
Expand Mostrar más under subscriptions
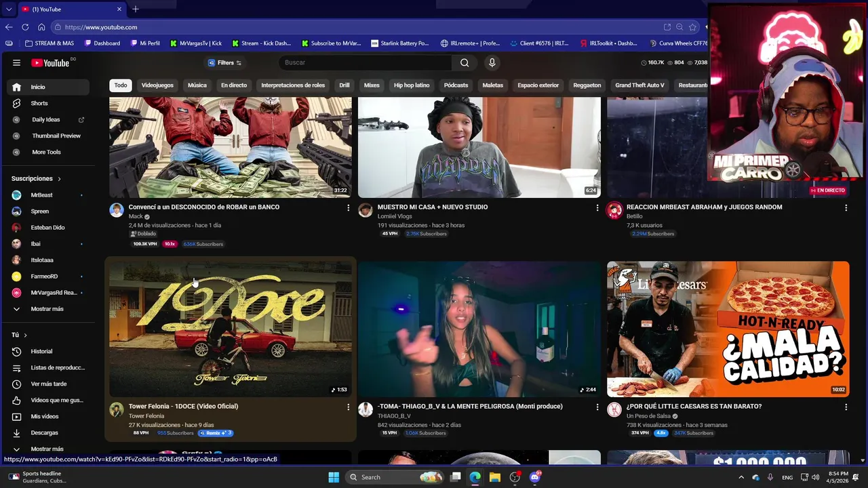[x=47, y=309]
